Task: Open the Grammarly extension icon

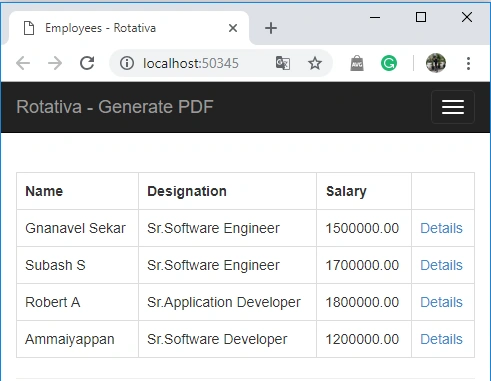Action: (x=389, y=63)
